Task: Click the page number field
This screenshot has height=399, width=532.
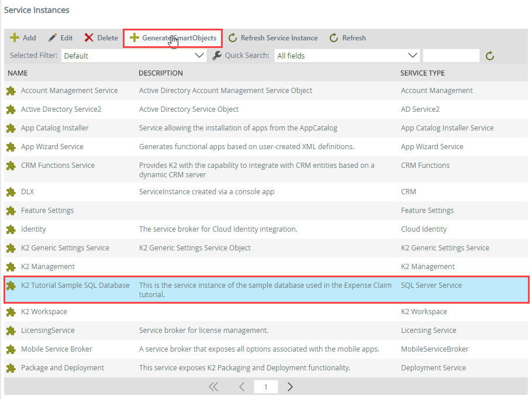Action: coord(265,387)
